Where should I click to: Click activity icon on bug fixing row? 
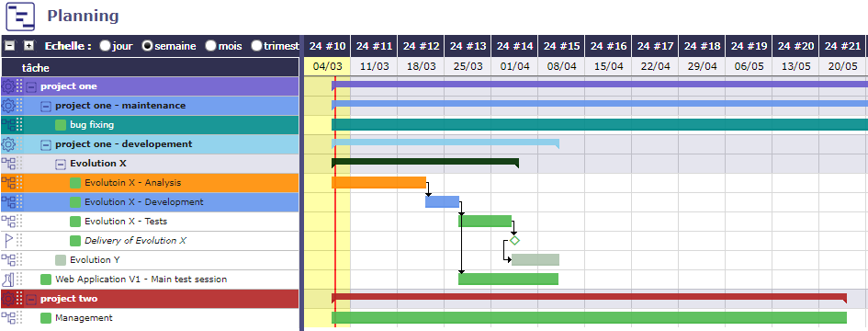[8, 125]
